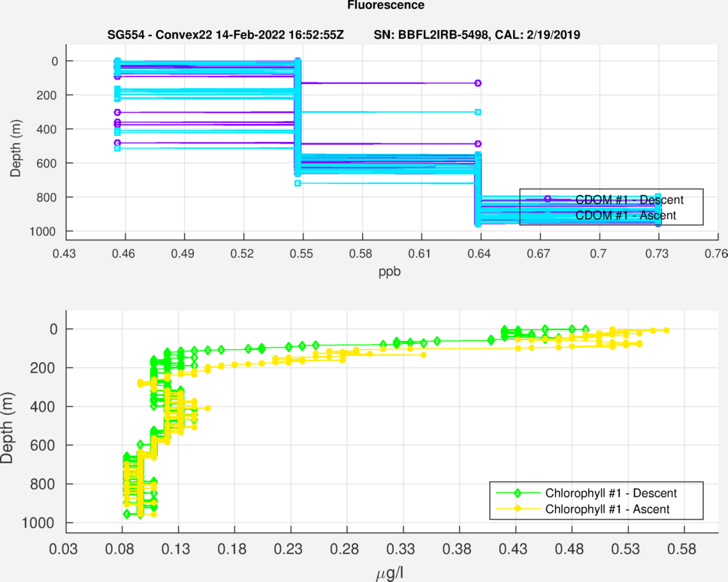Image resolution: width=728 pixels, height=582 pixels.
Task: Click cyan ascent marker at 0.55 ppb near 720 m
Action: pyautogui.click(x=298, y=183)
